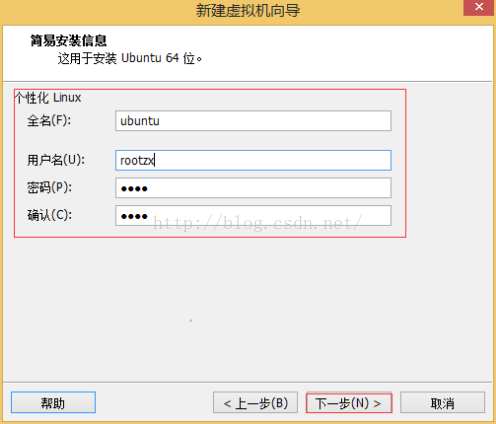Select the 密码 password input field
Screen dimensions: 496x424
pyautogui.click(x=253, y=188)
